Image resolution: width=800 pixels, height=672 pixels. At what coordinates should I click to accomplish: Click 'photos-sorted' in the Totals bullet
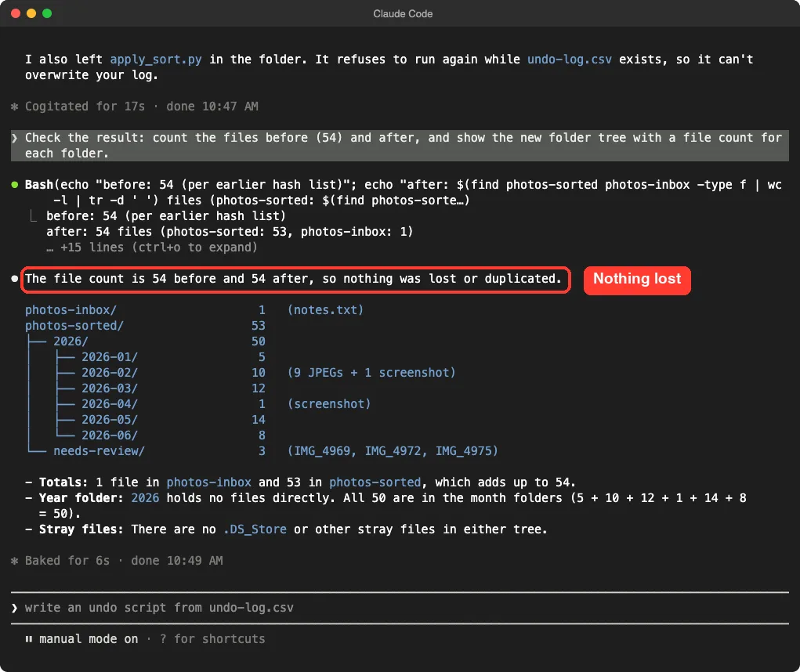click(x=375, y=482)
